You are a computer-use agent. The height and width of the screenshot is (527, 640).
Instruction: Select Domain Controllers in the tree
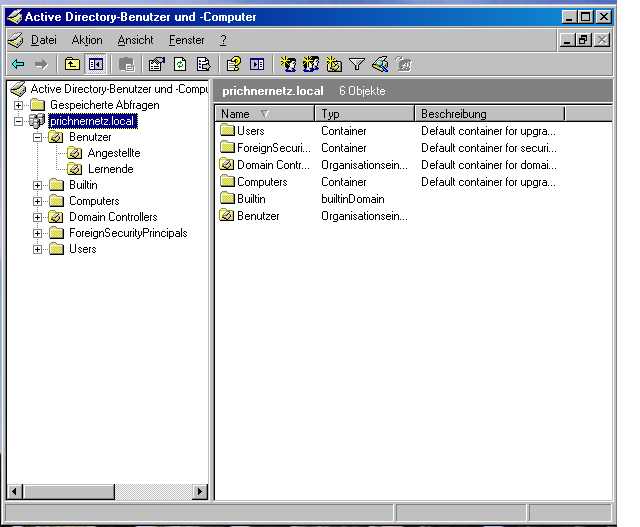113,217
